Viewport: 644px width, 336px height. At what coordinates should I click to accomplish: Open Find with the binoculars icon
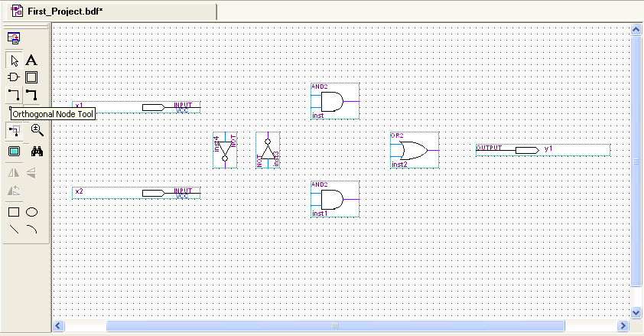(37, 152)
